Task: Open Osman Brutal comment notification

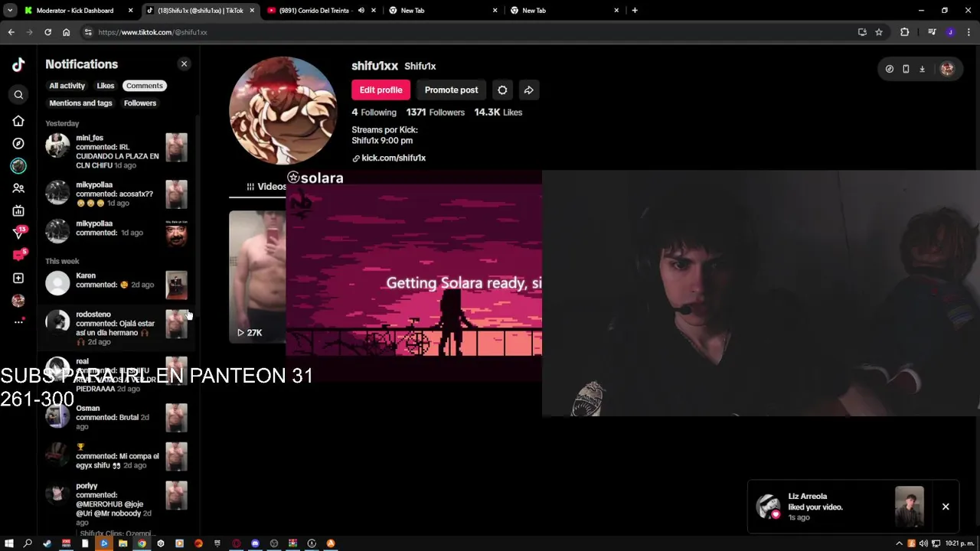Action: tap(116, 418)
